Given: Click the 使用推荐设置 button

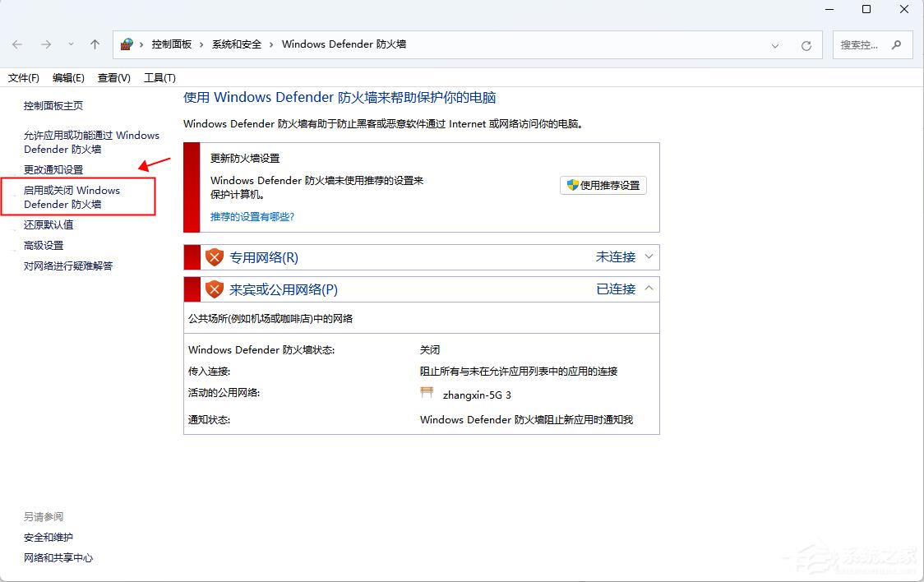Looking at the screenshot, I should coord(603,185).
